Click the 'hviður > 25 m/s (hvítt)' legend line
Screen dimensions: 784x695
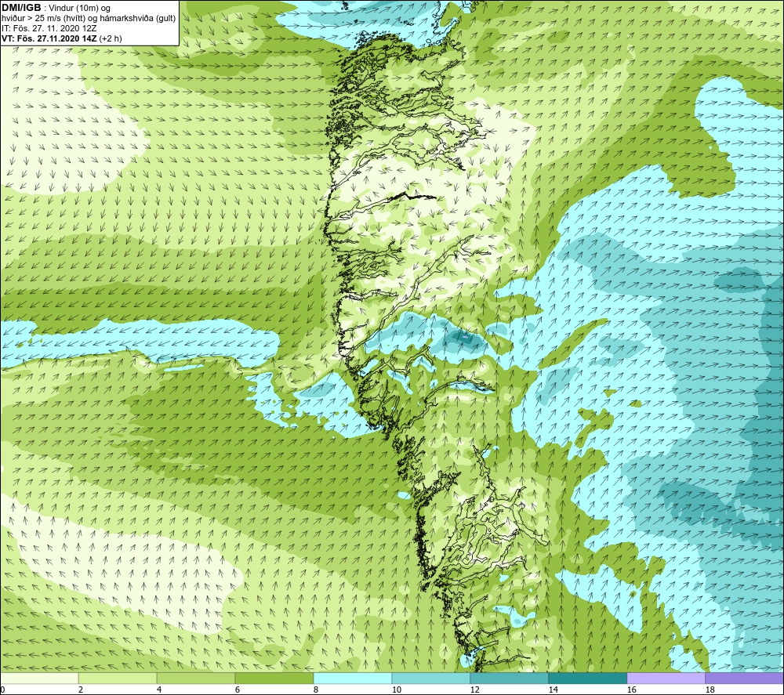89,18
